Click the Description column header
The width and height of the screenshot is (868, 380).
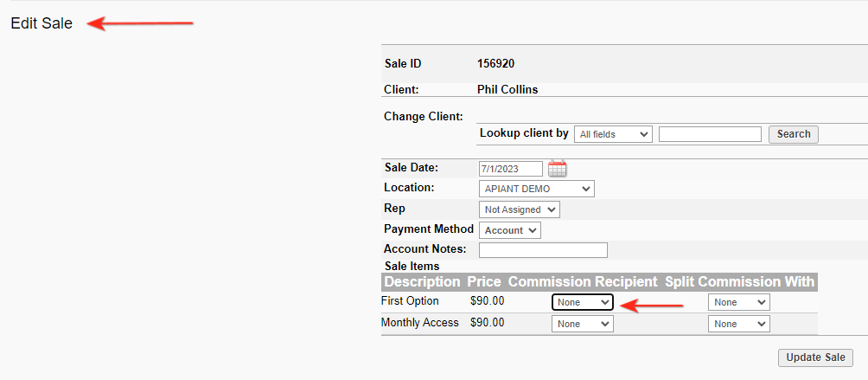tap(422, 282)
